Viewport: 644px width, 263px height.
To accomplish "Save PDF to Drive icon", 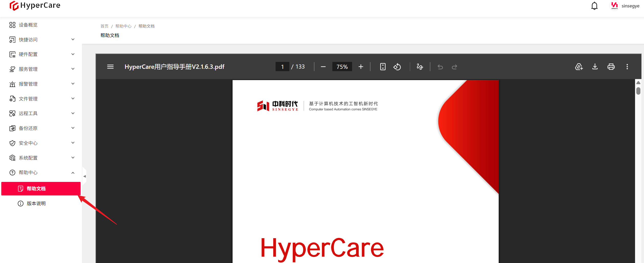I will tap(579, 67).
